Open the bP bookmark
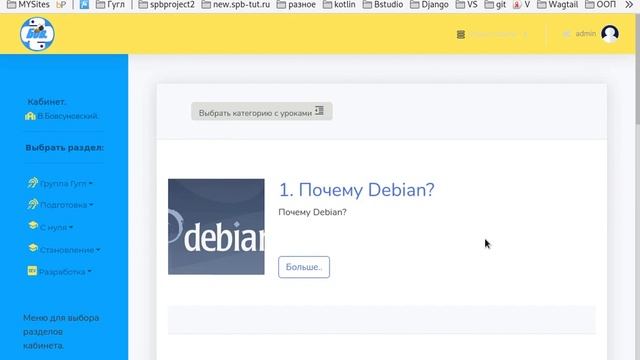The height and width of the screenshot is (360, 640). click(x=61, y=5)
